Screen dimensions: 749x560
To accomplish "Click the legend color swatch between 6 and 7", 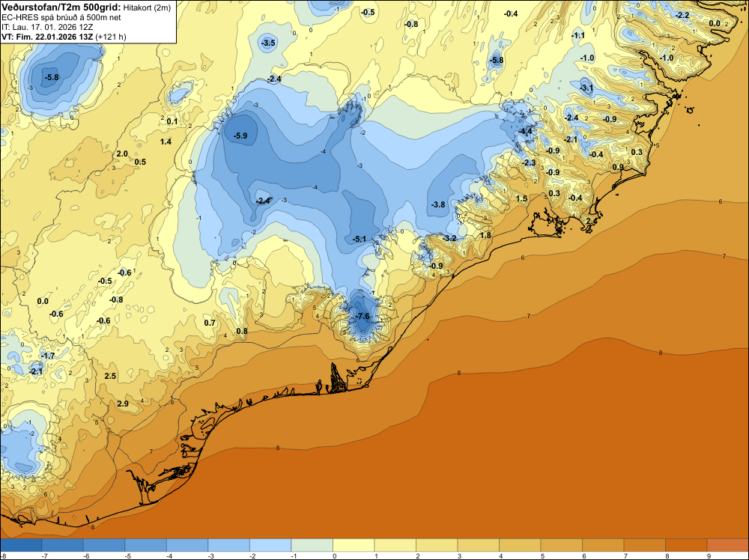I will pyautogui.click(x=603, y=545).
